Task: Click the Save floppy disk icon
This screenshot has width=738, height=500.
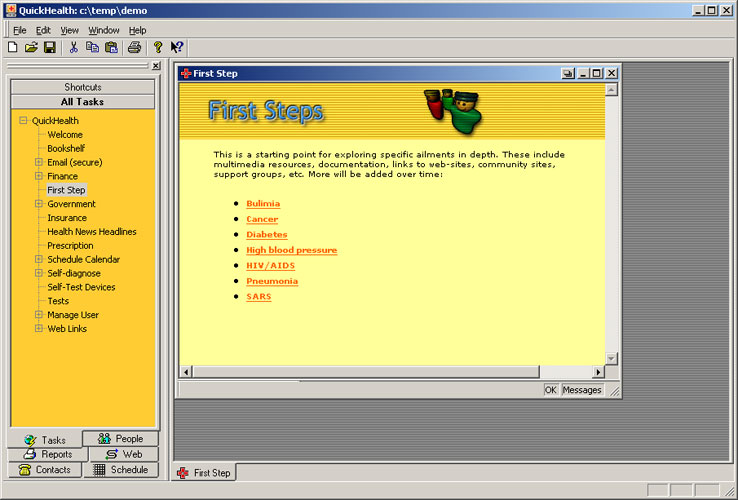Action: (x=50, y=47)
